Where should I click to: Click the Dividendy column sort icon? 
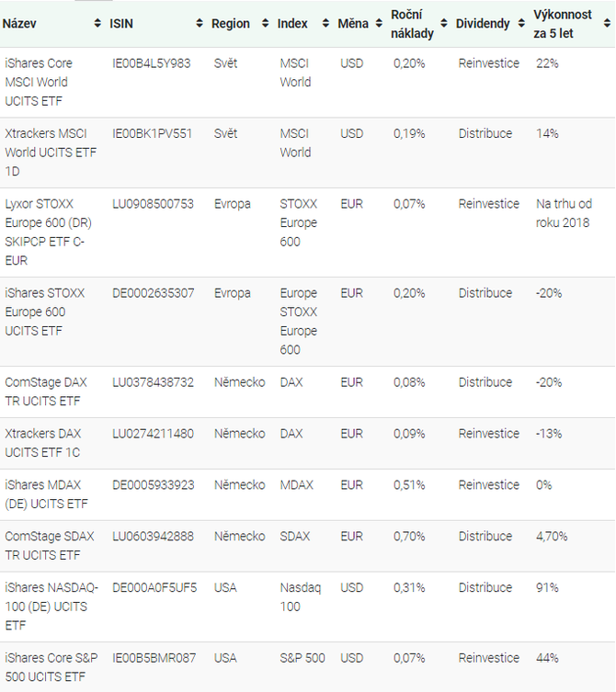click(x=521, y=23)
